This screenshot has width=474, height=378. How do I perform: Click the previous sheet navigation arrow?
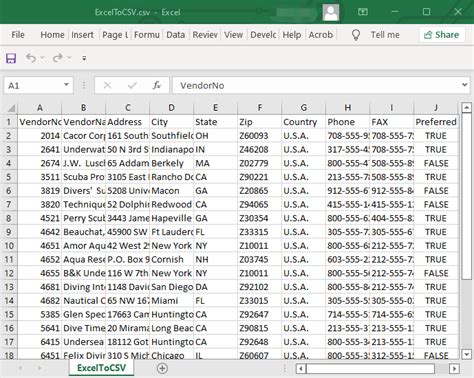coord(20,368)
